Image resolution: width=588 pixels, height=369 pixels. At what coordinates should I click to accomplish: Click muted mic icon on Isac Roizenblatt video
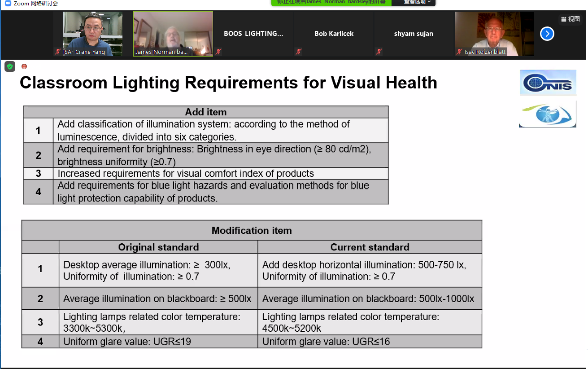point(459,52)
